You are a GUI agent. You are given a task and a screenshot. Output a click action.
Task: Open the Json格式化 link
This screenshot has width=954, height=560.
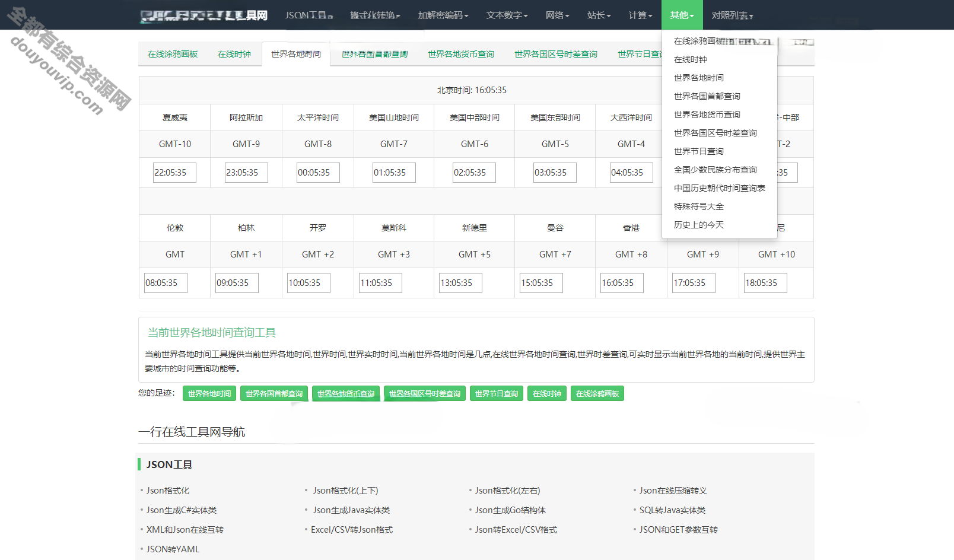click(x=168, y=491)
